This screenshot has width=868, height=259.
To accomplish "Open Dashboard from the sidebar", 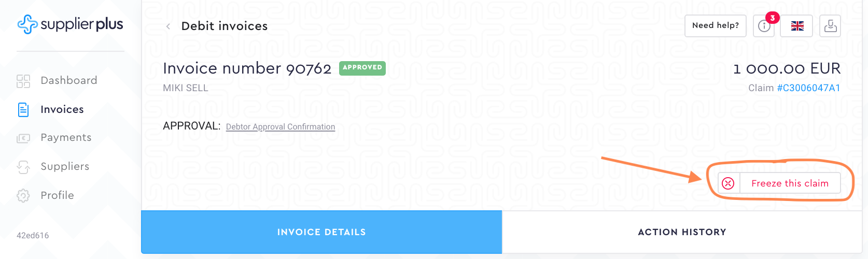I will click(x=68, y=81).
